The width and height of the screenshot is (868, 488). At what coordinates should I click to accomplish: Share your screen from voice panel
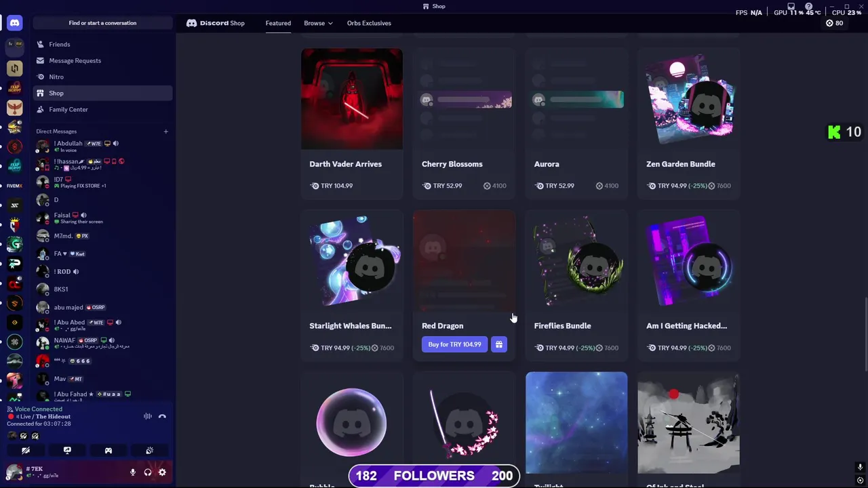coord(67,450)
